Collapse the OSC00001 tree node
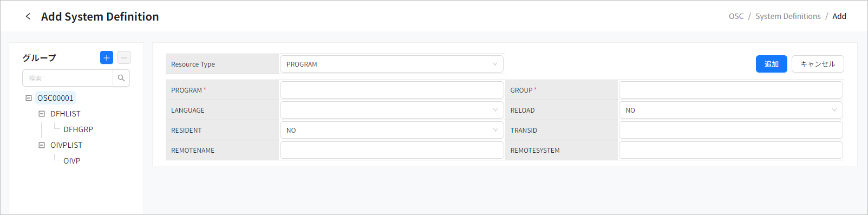 pos(29,98)
